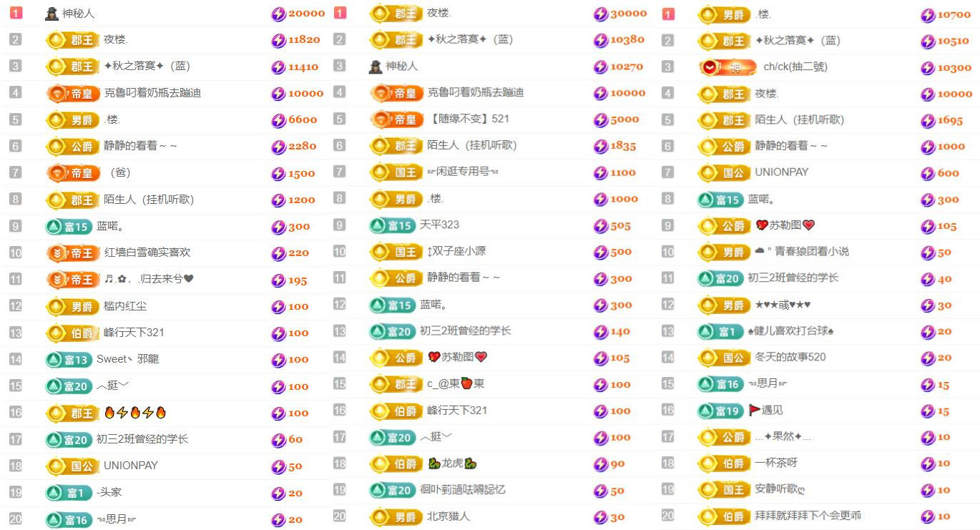Click the 帝皇 badge beside 【随缘不变】521
Viewport: 980px width, 530px height.
(396, 119)
